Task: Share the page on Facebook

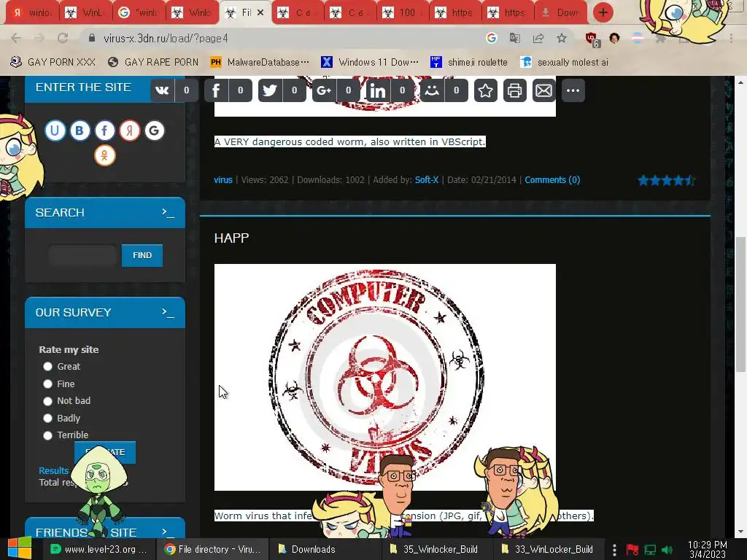Action: (x=216, y=90)
